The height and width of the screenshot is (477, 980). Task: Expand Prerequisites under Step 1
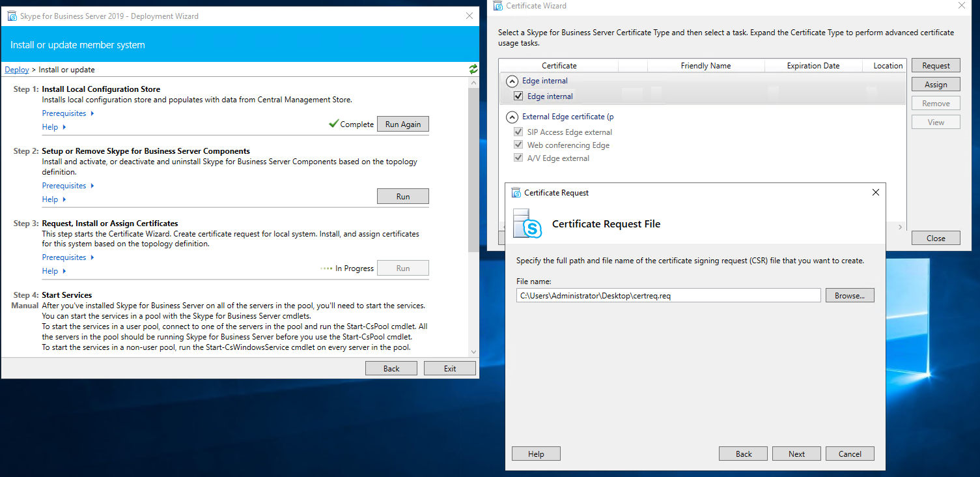coord(68,113)
